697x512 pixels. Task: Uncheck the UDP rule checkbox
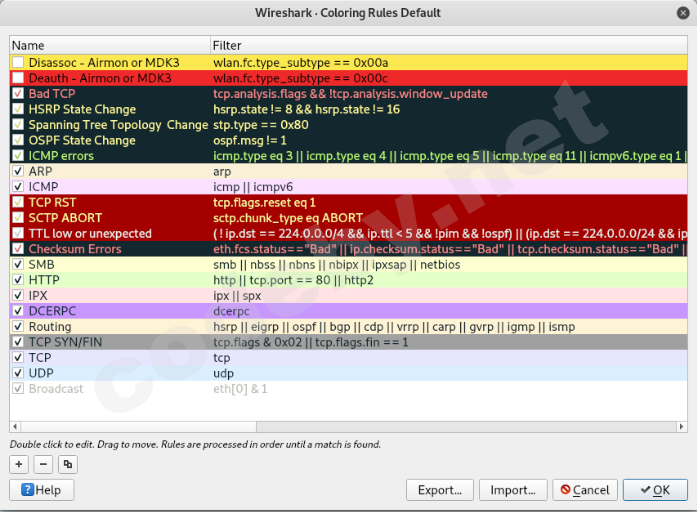pos(18,373)
